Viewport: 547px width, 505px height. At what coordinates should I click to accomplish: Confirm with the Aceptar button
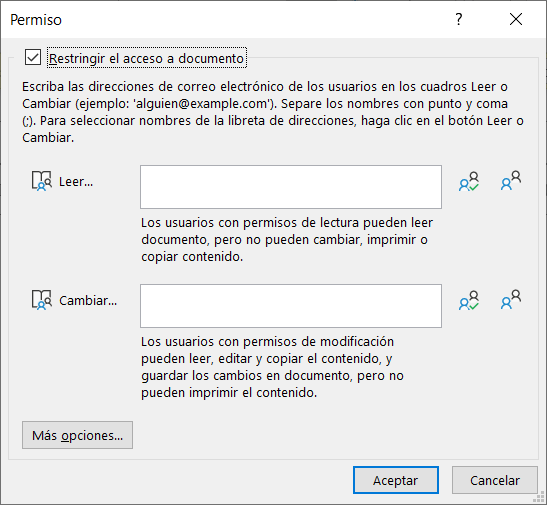click(x=396, y=480)
